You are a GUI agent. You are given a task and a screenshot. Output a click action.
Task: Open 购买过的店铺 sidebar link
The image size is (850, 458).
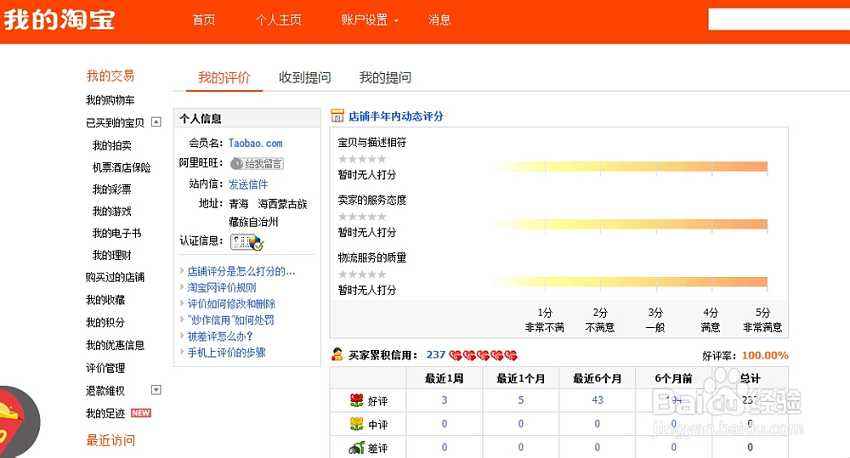(115, 278)
